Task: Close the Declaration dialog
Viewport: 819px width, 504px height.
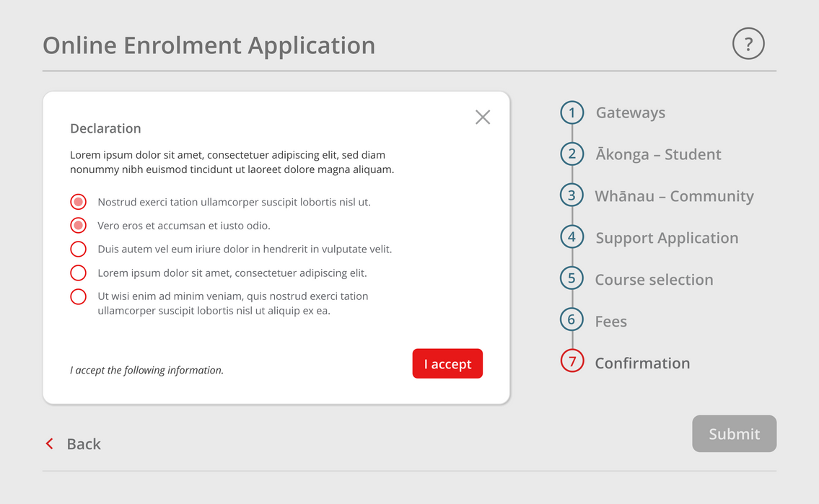Action: (483, 117)
